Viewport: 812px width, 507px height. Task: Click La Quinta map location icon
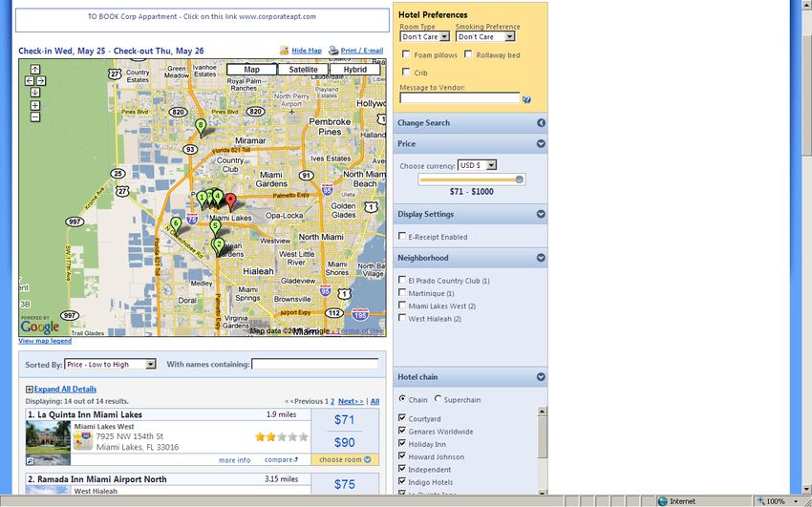coord(82,440)
